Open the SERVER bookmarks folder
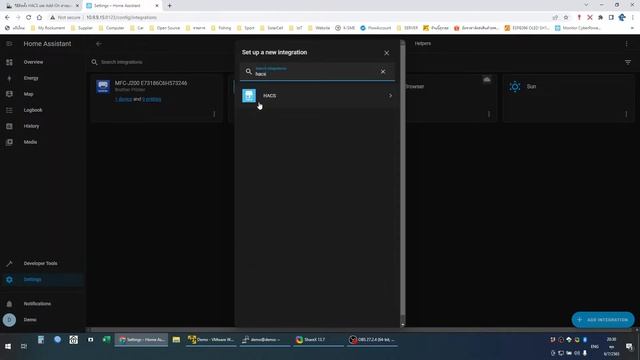The image size is (640, 360). point(407,28)
